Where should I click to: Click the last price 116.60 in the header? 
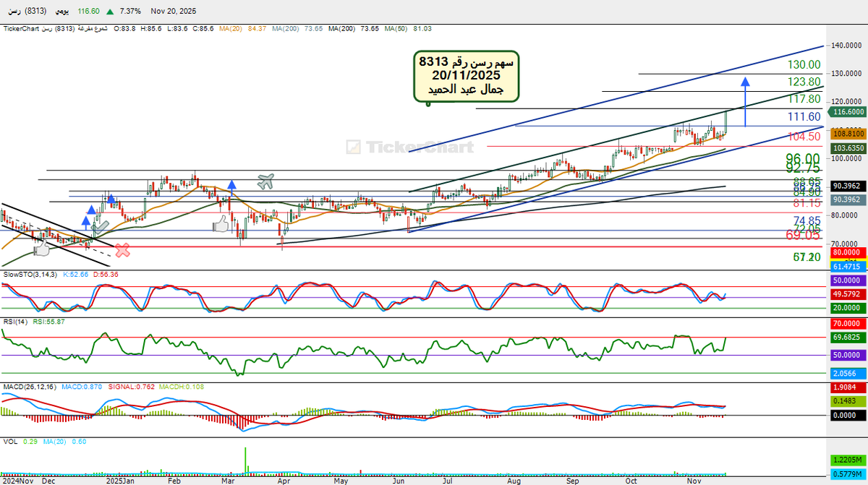coord(88,12)
